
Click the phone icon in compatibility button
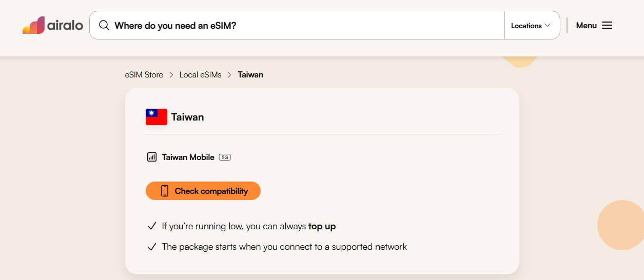(x=165, y=191)
